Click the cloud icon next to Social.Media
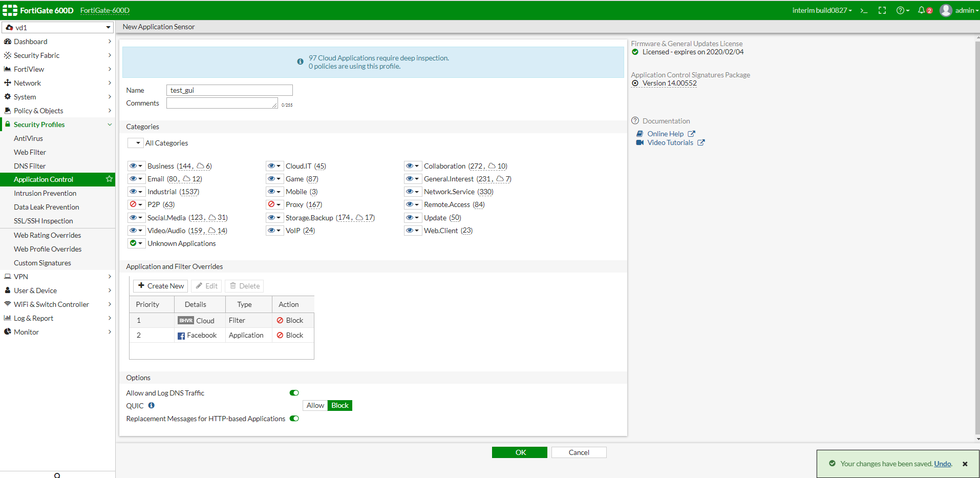Image resolution: width=980 pixels, height=478 pixels. click(212, 218)
